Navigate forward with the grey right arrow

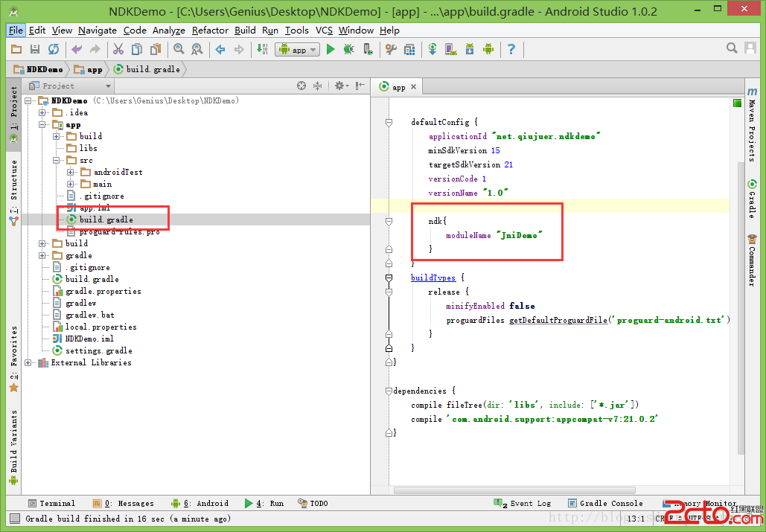(x=239, y=49)
